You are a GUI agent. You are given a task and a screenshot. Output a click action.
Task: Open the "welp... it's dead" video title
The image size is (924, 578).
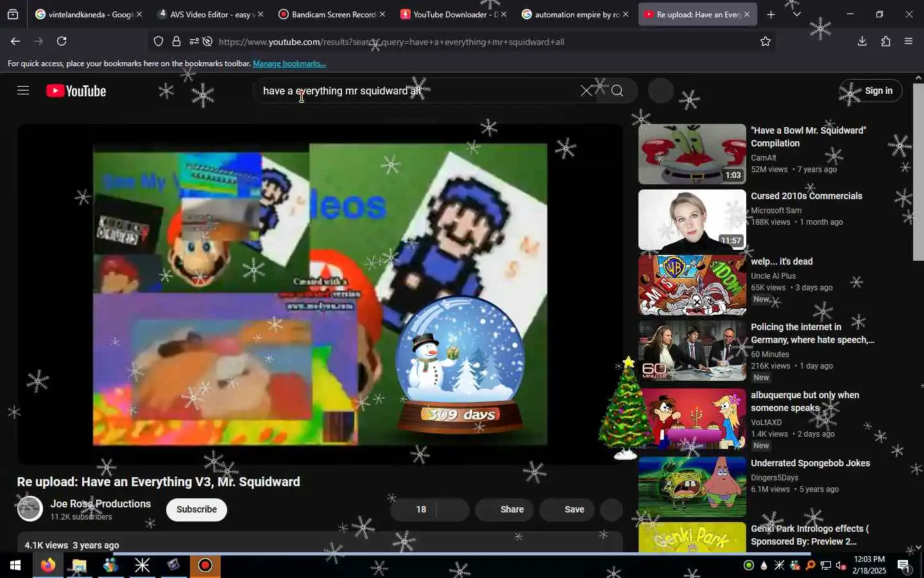(x=782, y=261)
